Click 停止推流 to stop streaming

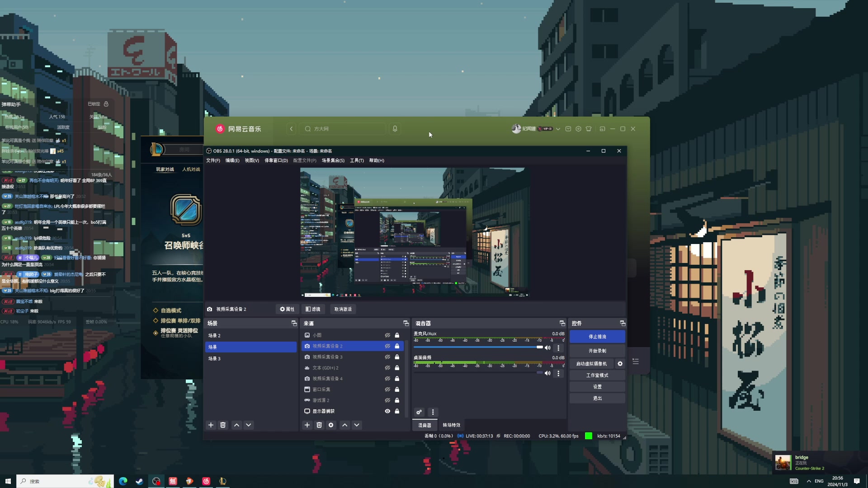[597, 337]
